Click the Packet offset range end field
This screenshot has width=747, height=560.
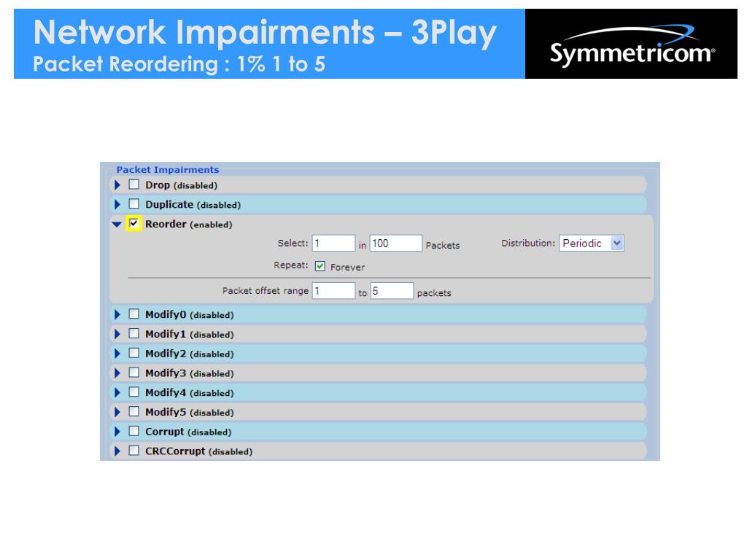(392, 290)
